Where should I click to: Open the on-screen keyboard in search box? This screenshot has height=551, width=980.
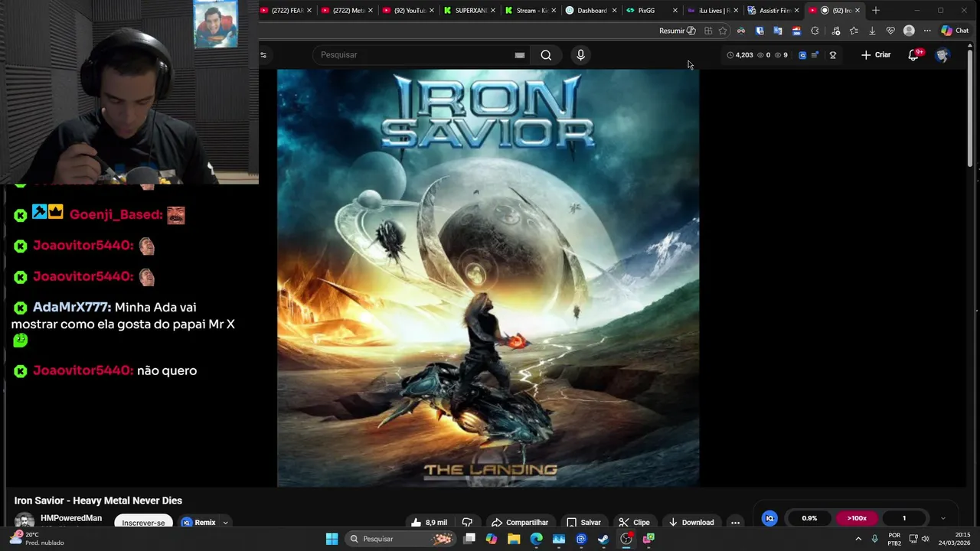coord(520,55)
